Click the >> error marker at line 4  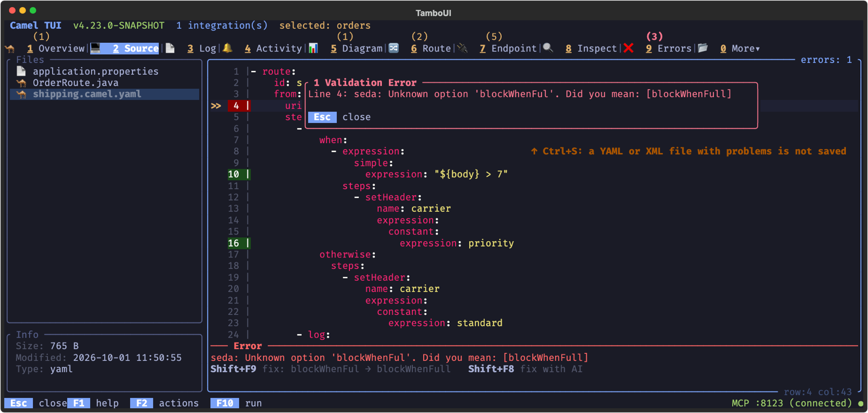[216, 106]
